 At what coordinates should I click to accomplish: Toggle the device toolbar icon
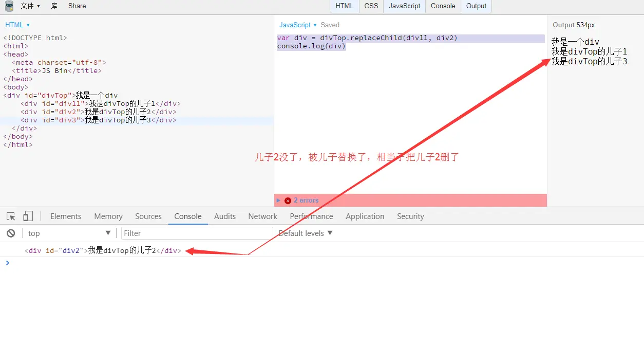pyautogui.click(x=28, y=216)
